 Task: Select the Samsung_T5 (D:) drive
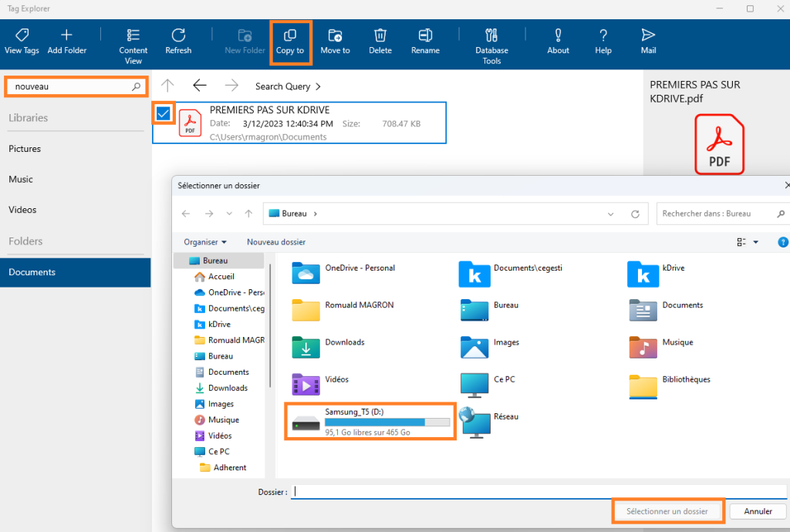tap(371, 422)
